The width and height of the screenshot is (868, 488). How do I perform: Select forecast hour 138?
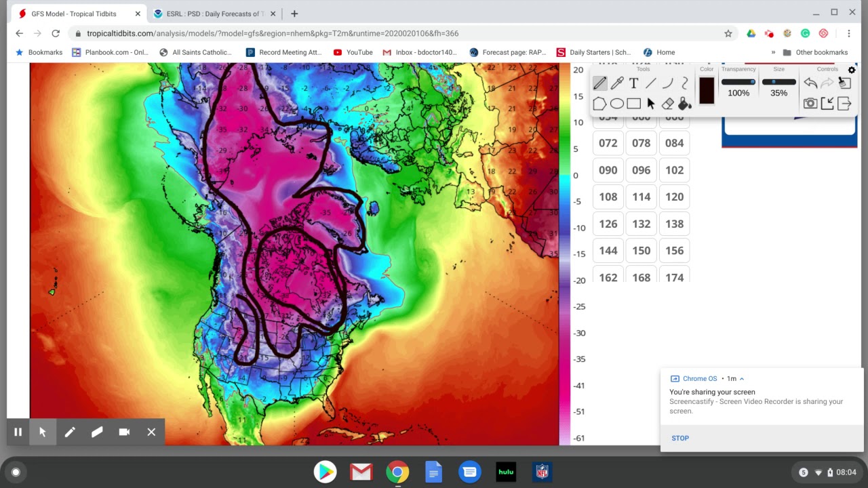(x=675, y=224)
